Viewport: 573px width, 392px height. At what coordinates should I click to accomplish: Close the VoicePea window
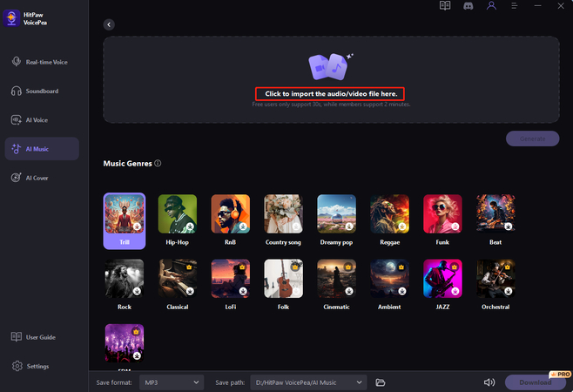click(561, 6)
